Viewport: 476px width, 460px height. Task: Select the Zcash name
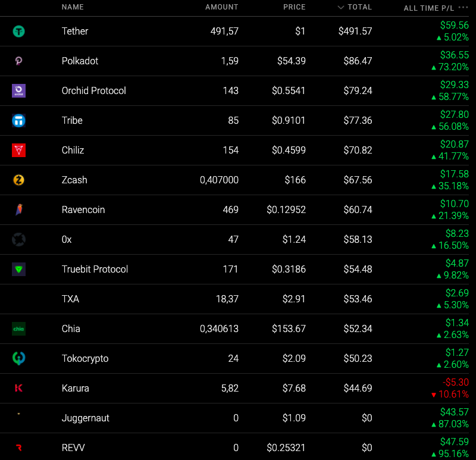coord(74,180)
